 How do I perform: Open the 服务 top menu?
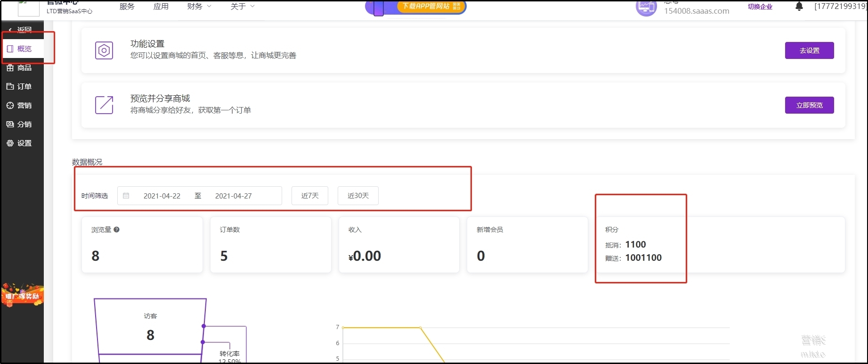(x=127, y=7)
